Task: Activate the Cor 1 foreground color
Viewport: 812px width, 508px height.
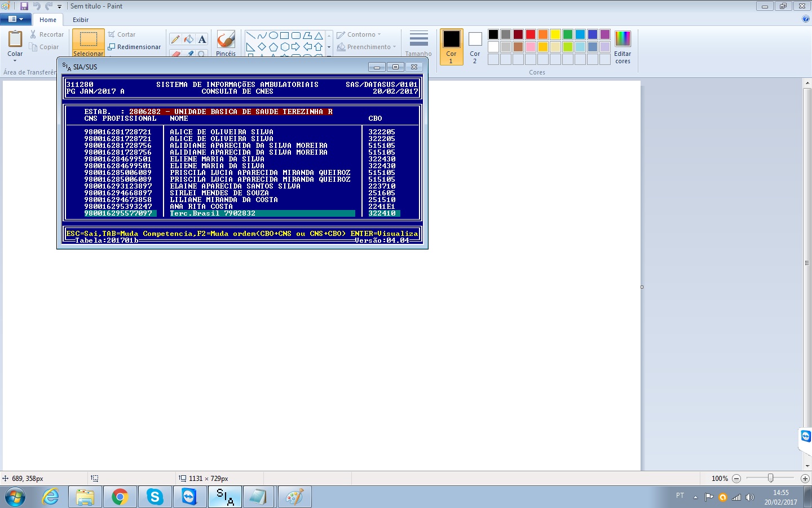Action: pos(451,47)
